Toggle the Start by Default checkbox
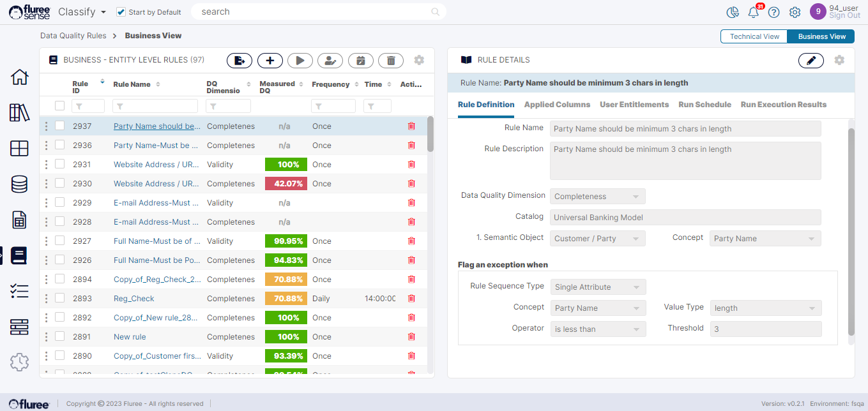The height and width of the screenshot is (411, 868). coord(121,12)
